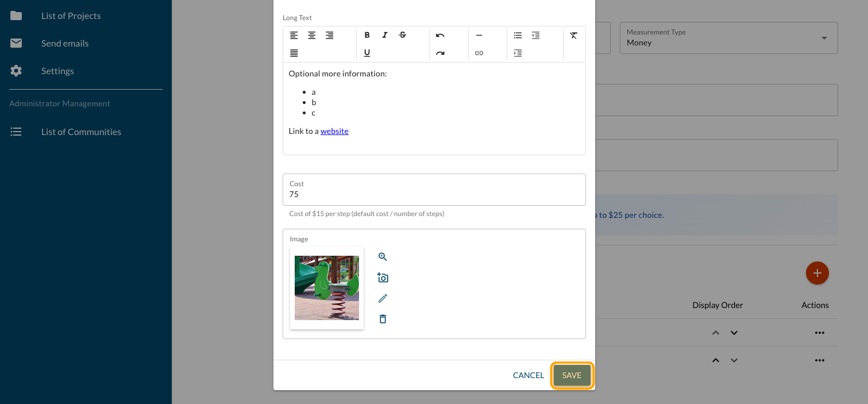This screenshot has height=404, width=868.
Task: Toggle strikethrough text formatting
Action: [x=403, y=35]
